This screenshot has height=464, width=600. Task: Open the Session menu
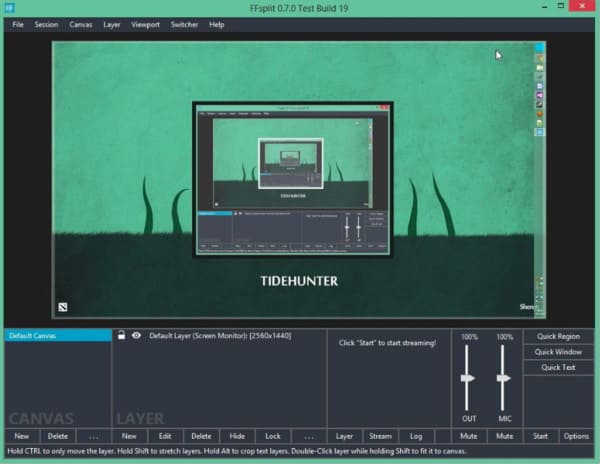click(x=46, y=24)
